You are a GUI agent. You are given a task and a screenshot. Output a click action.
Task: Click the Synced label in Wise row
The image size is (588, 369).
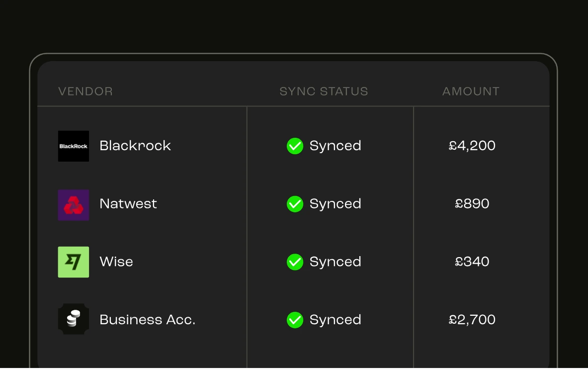tap(335, 262)
